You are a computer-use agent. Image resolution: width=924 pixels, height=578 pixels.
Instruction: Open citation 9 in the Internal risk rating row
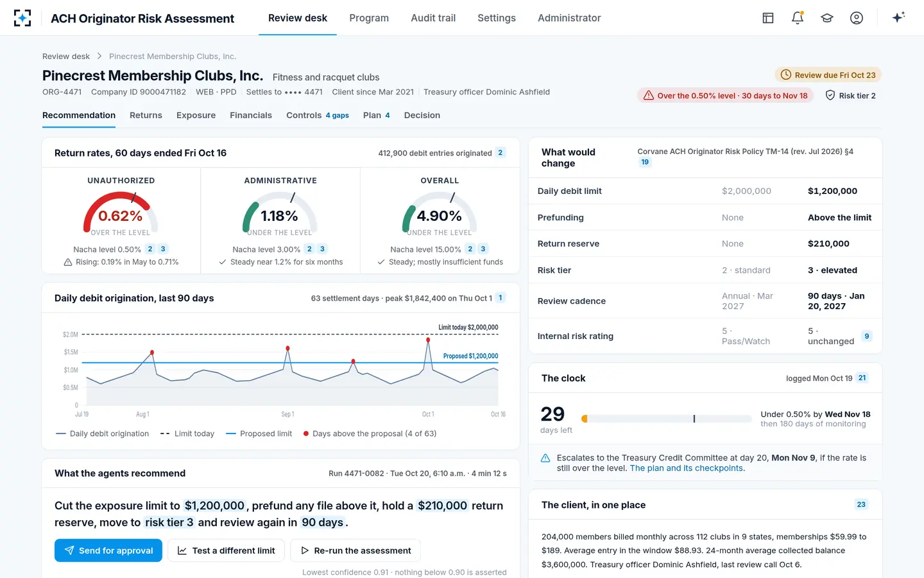coord(867,336)
